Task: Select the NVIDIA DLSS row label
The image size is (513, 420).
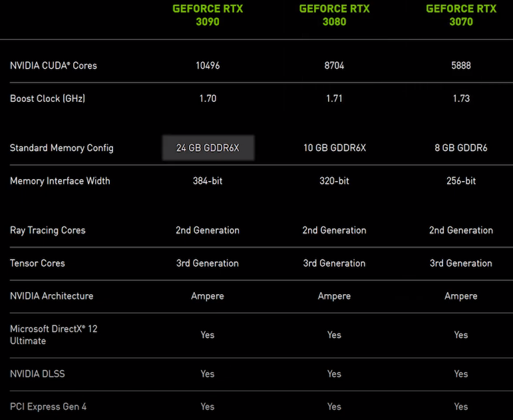Action: (37, 374)
